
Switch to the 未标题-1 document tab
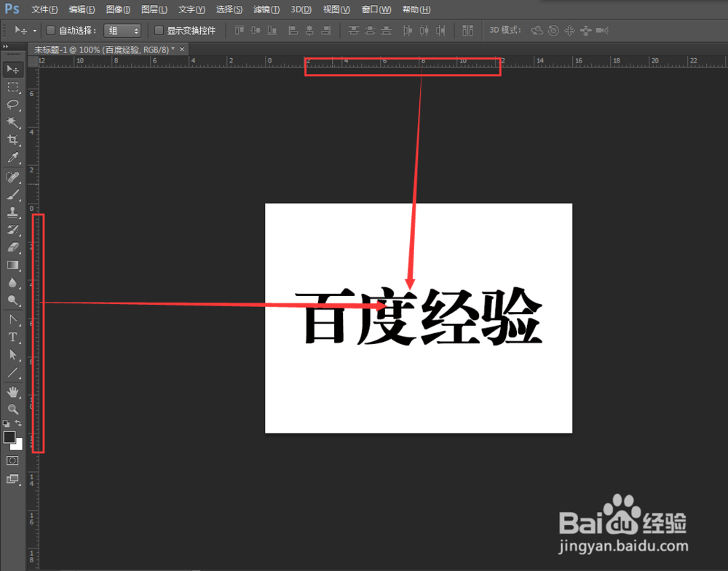(x=104, y=49)
